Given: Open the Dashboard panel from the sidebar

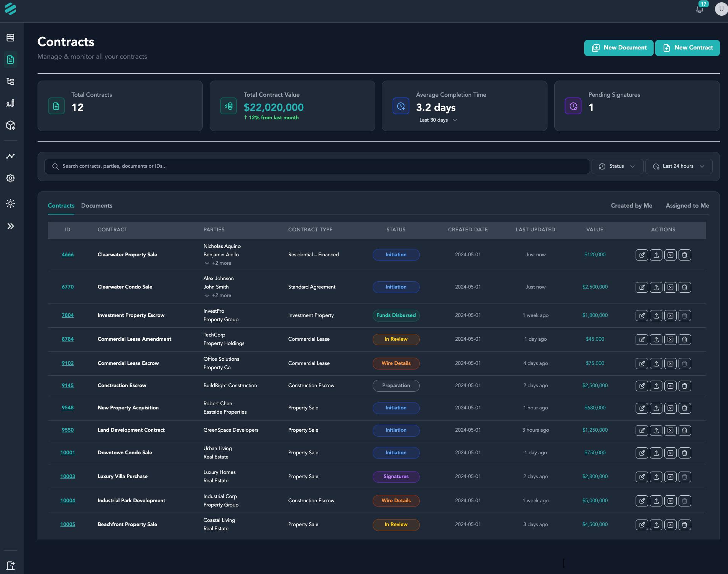Looking at the screenshot, I should coord(10,38).
